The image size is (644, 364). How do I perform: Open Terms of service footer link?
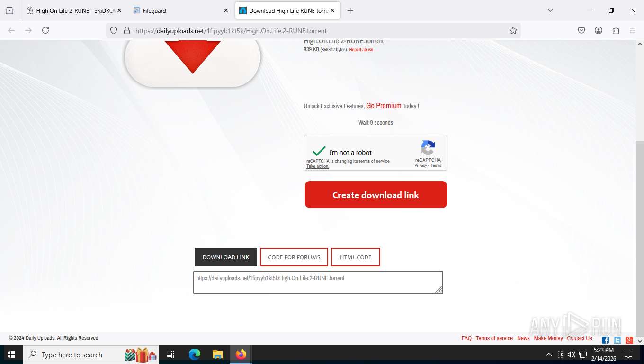coord(494,338)
